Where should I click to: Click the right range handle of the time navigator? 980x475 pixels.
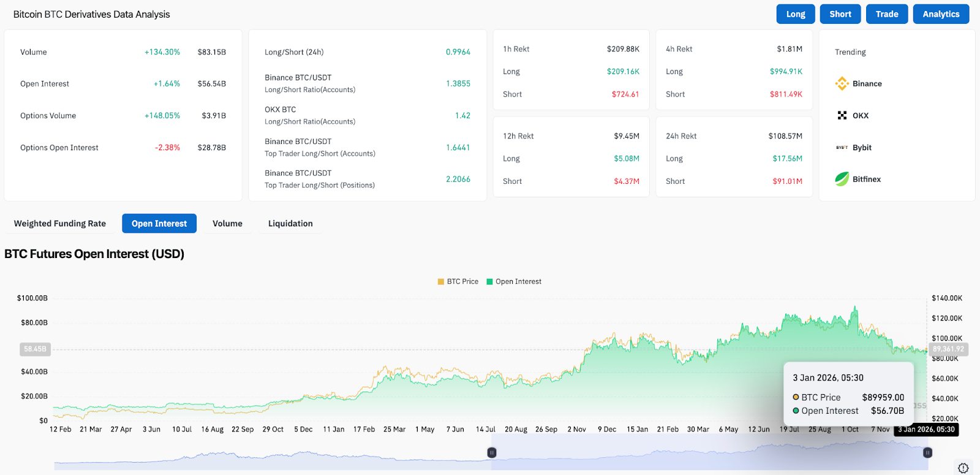[x=927, y=452]
